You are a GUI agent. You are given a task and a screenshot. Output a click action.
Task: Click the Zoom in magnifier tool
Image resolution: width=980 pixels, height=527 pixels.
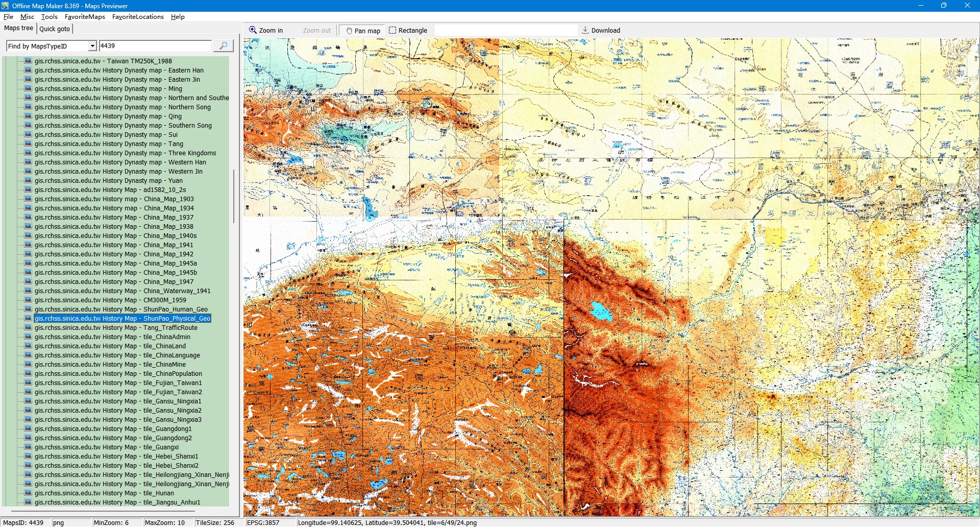coord(265,31)
